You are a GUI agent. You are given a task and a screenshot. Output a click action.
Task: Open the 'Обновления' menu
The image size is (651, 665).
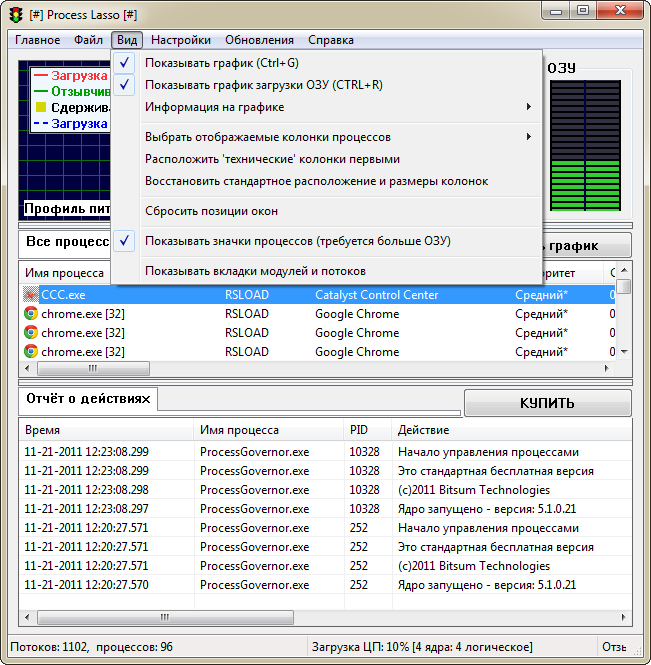point(259,40)
